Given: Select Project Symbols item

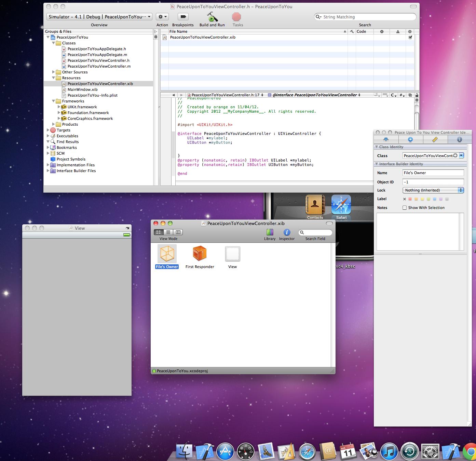Looking at the screenshot, I should pos(71,159).
